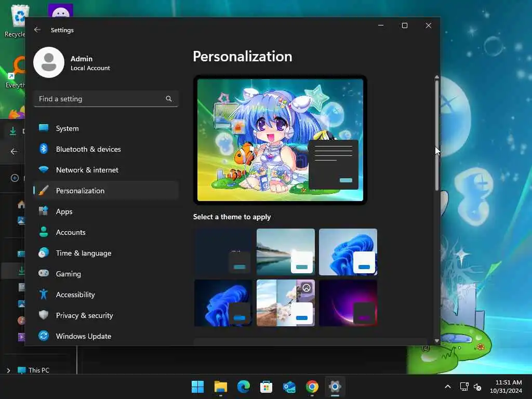532x399 pixels.
Task: Click the Windows Update refresh icon
Action: coord(44,336)
